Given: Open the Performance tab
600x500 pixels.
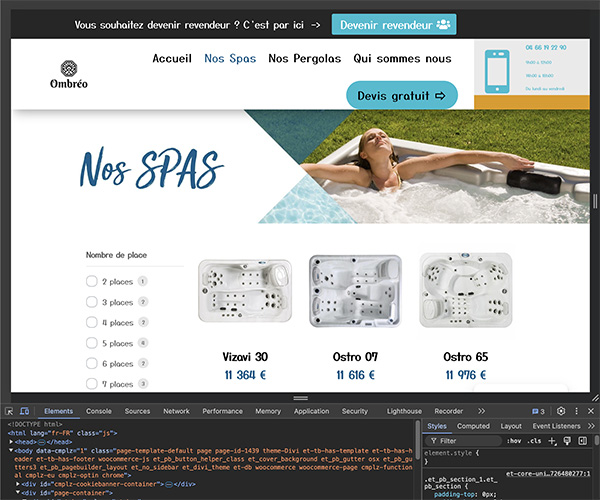Looking at the screenshot, I should 222,411.
